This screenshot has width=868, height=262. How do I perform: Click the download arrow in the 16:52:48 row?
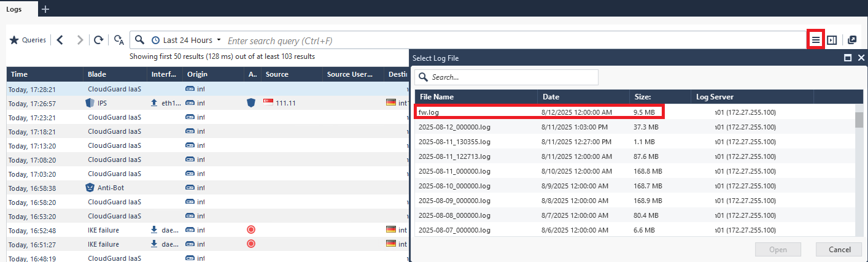point(154,229)
